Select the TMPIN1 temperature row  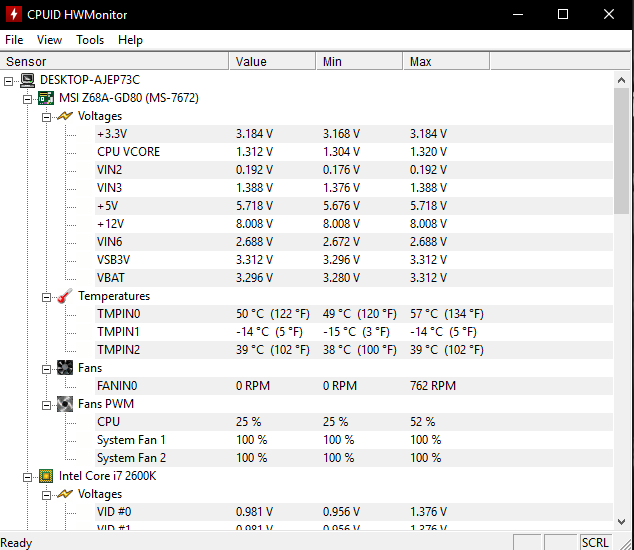354,332
